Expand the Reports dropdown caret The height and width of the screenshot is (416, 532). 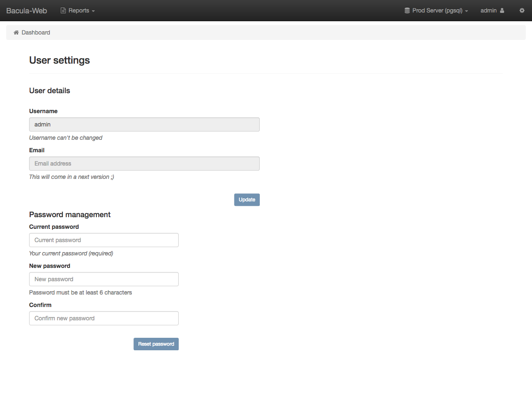[x=94, y=11]
